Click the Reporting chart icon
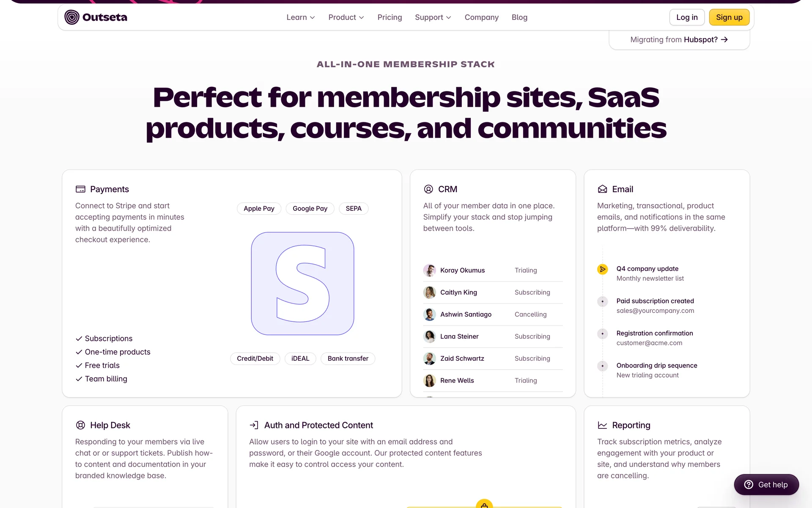 602,425
